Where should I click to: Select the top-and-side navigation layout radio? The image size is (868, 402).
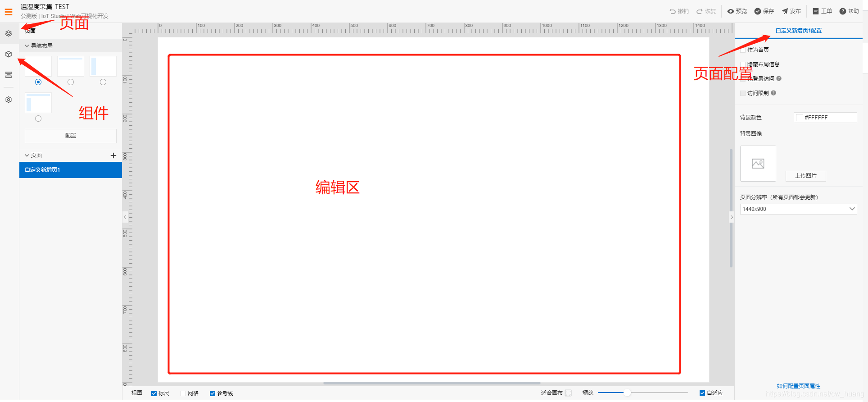coord(38,119)
